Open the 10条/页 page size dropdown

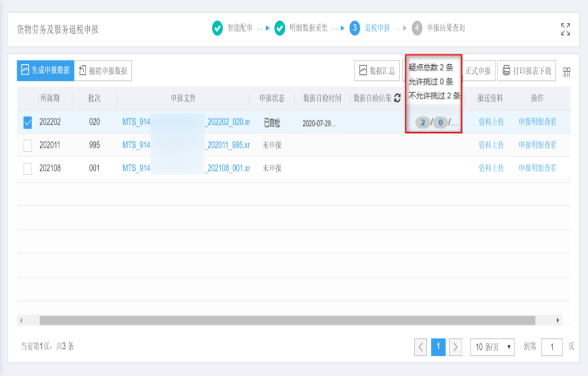[x=492, y=347]
